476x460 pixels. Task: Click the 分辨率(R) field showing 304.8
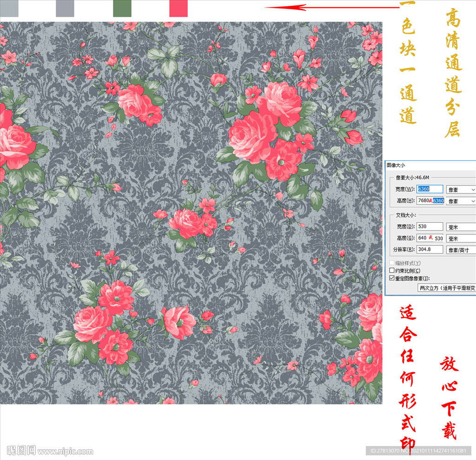point(430,249)
